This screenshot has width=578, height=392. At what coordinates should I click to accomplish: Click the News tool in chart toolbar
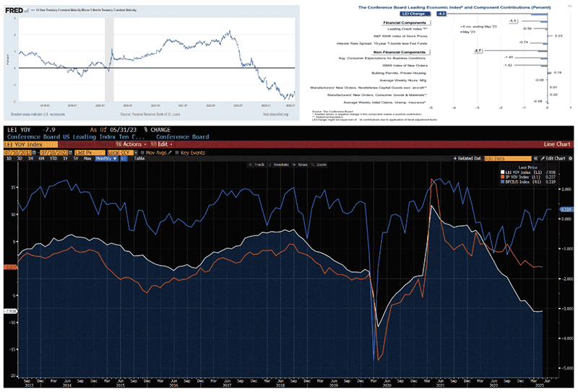(x=300, y=165)
